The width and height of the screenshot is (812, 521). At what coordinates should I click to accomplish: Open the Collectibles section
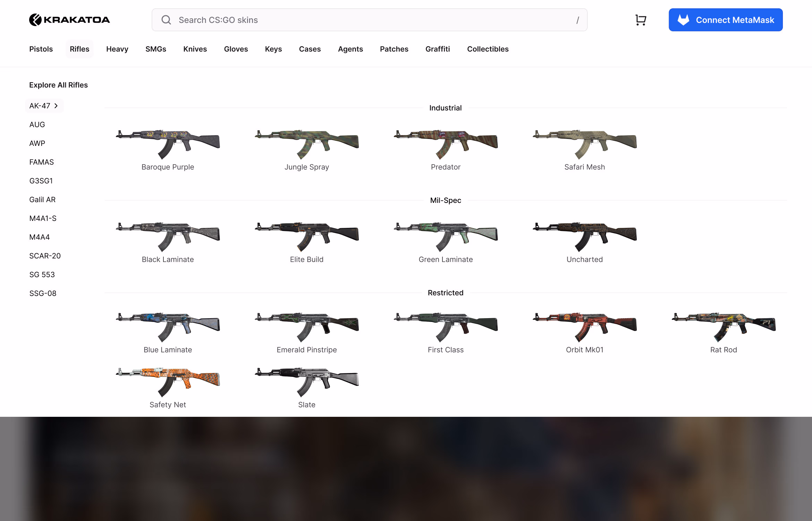click(488, 49)
